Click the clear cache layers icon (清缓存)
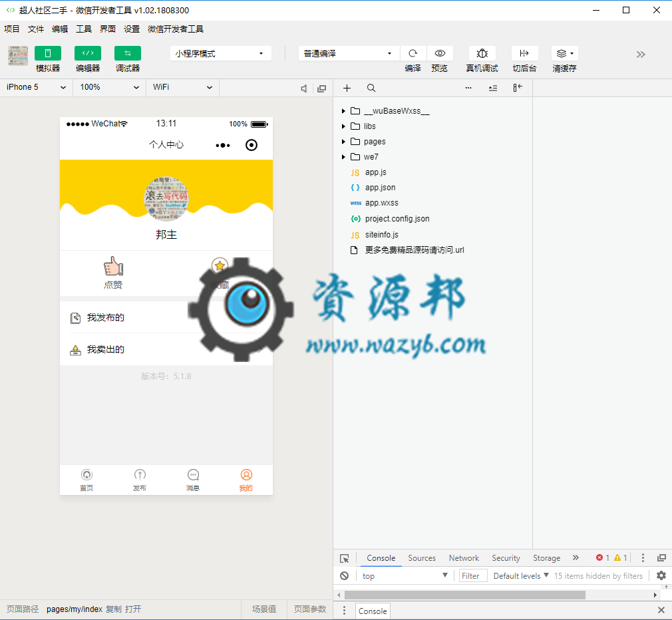The image size is (672, 620). pyautogui.click(x=564, y=53)
